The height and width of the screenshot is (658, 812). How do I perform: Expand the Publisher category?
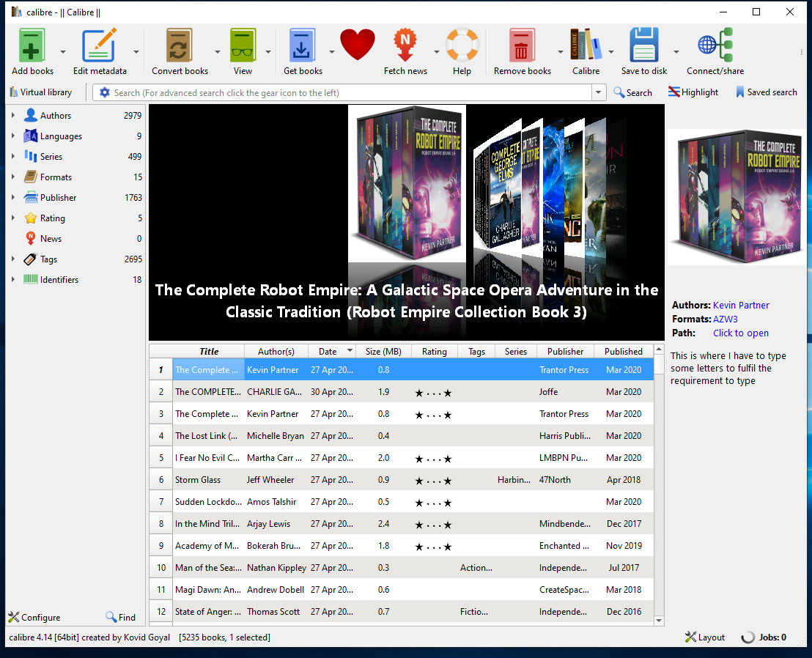coord(13,197)
